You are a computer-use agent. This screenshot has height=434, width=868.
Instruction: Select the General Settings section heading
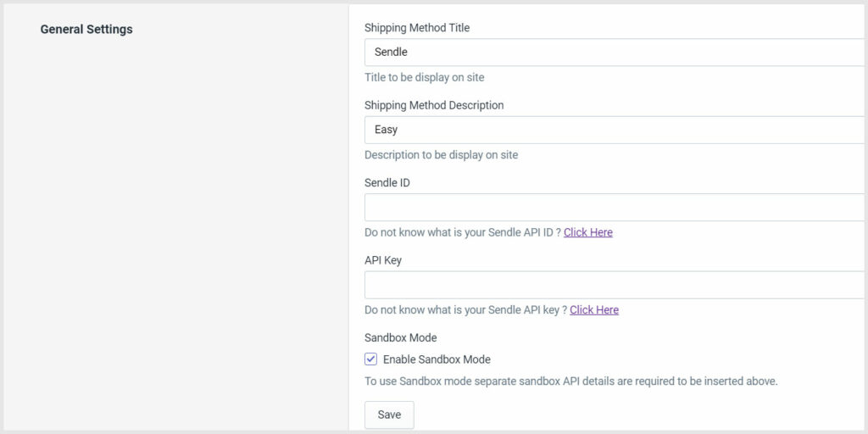(86, 30)
